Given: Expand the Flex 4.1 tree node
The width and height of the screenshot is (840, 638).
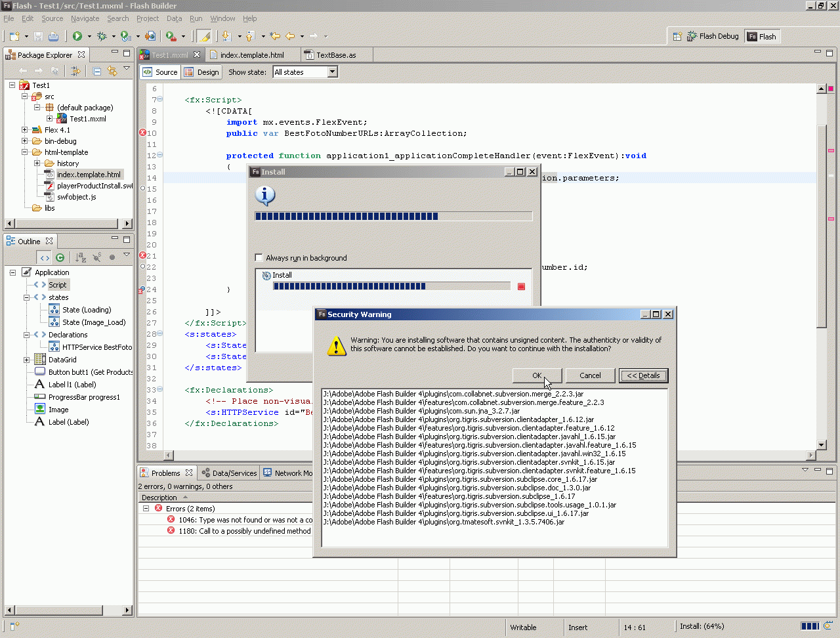Looking at the screenshot, I should 25,130.
